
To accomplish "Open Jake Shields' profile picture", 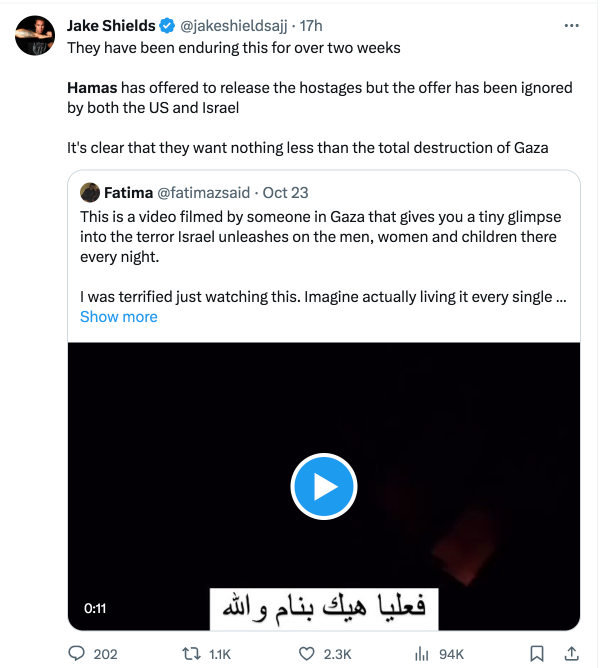I will pyautogui.click(x=35, y=37).
